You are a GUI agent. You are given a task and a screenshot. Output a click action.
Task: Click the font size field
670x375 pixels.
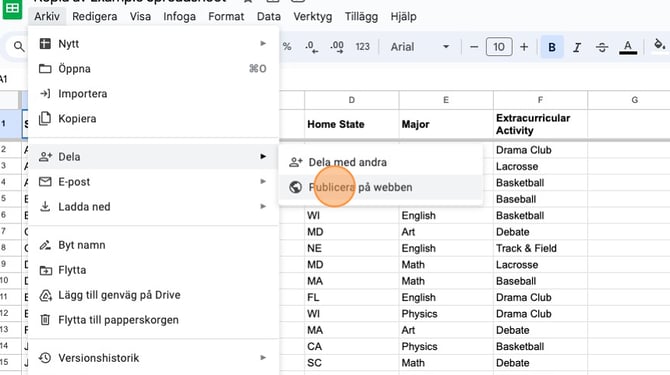(499, 47)
